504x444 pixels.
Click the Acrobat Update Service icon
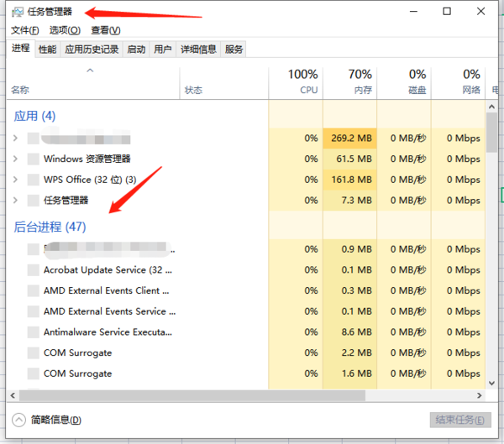click(x=33, y=270)
